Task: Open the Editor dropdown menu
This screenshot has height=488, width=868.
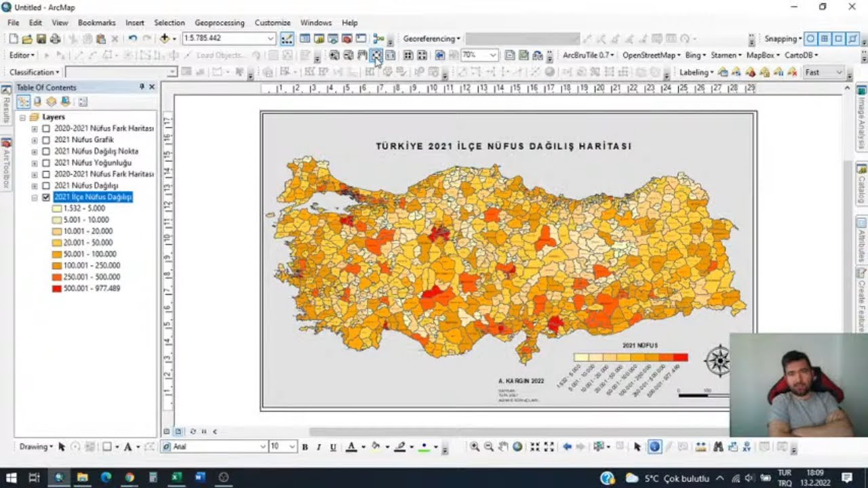Action: [x=22, y=55]
